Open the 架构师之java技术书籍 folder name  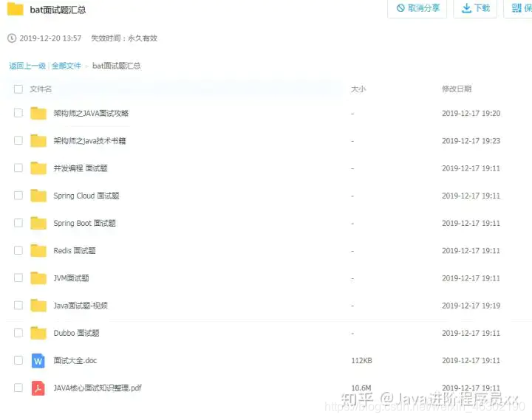click(x=89, y=141)
